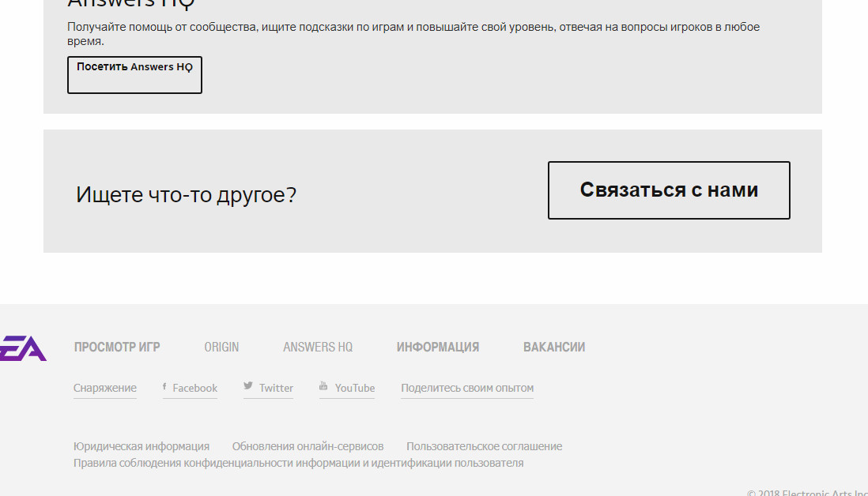868x496 pixels.
Task: Open ПРОСМОТР ИГР in footer navigation
Action: tap(117, 348)
